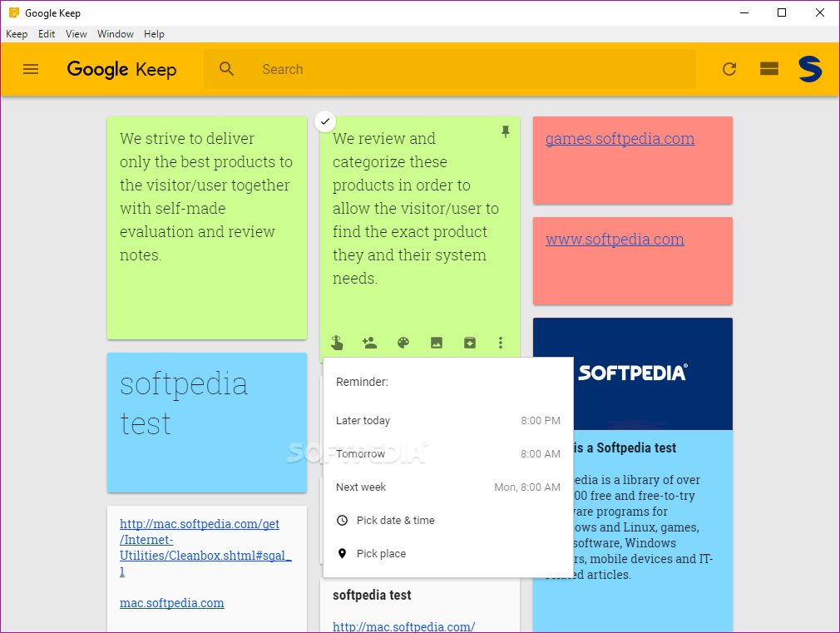Click the 'Mon, 8:00 AM' time text
The image size is (840, 633).
(x=527, y=487)
